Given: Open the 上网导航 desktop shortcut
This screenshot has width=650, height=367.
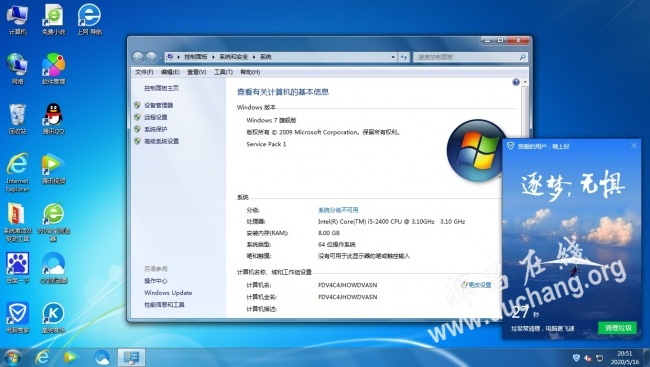Looking at the screenshot, I should tap(89, 19).
